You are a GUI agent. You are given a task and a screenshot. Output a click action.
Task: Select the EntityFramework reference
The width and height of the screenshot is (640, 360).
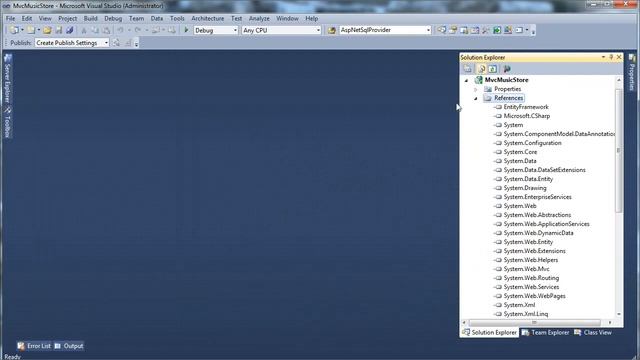click(x=526, y=107)
